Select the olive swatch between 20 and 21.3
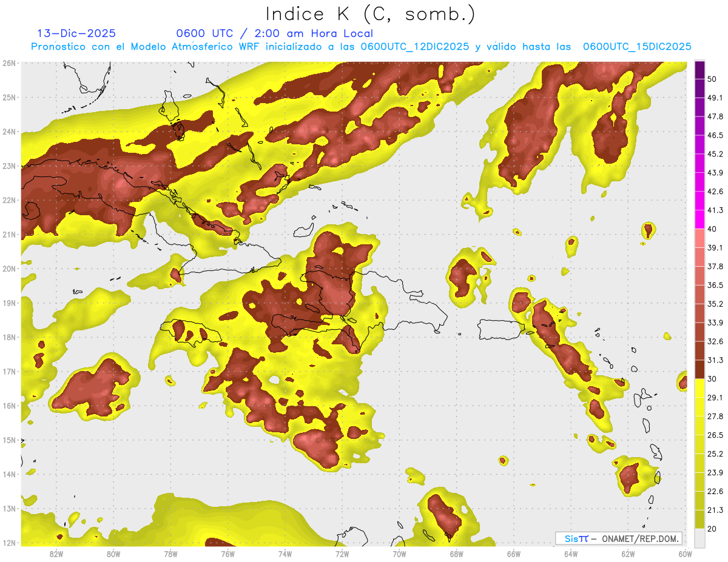The image size is (728, 562). click(699, 519)
